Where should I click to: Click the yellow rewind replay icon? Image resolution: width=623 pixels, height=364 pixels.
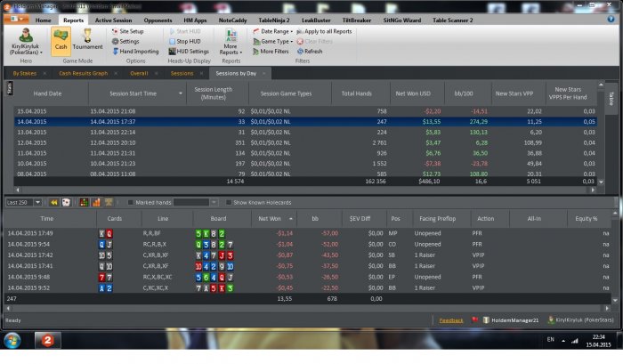click(53, 202)
